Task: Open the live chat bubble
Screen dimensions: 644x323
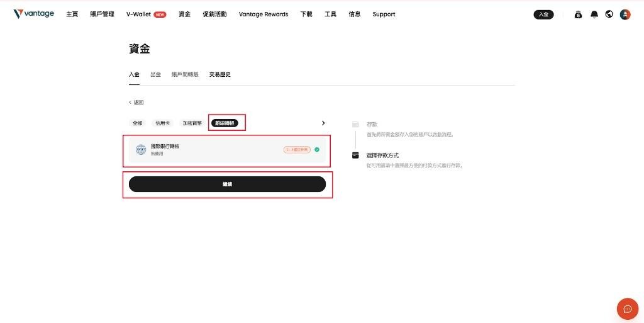Action: coord(628,309)
